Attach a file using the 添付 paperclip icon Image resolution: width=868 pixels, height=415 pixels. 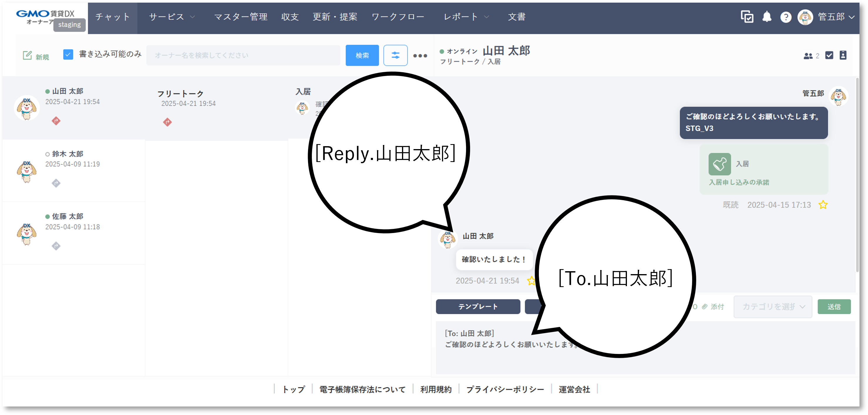click(x=705, y=306)
